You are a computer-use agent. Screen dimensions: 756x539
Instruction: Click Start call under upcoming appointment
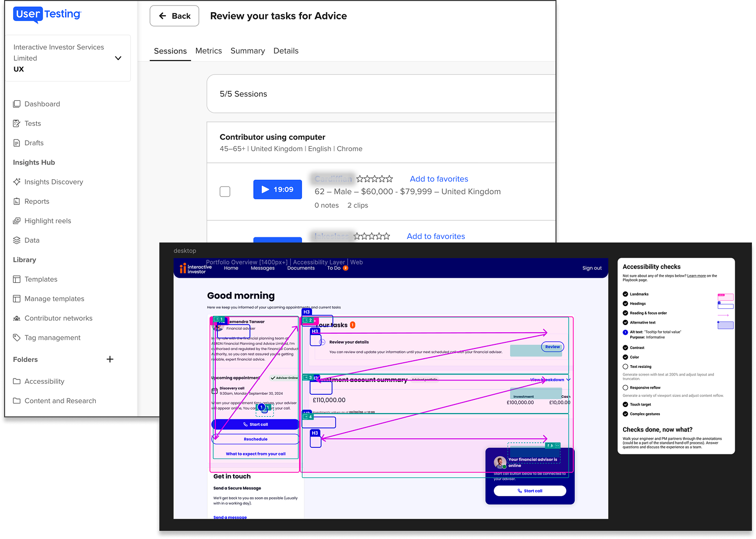coord(255,424)
